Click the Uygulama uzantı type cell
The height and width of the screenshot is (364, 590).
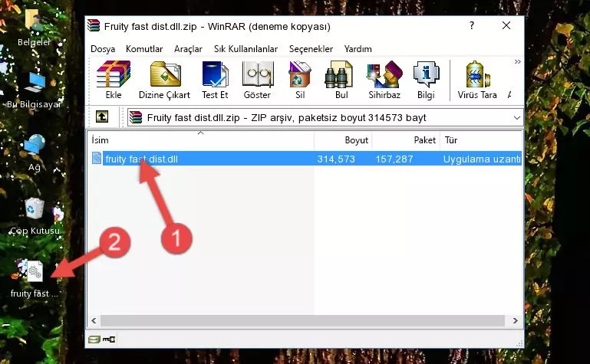point(482,159)
